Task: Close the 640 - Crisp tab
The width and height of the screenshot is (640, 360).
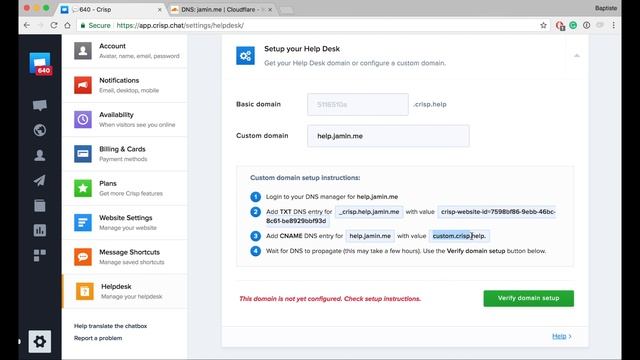Action: coord(160,9)
